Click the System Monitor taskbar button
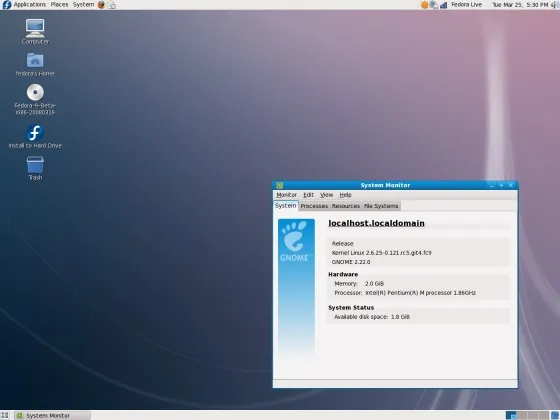Image resolution: width=560 pixels, height=420 pixels. tap(52, 415)
